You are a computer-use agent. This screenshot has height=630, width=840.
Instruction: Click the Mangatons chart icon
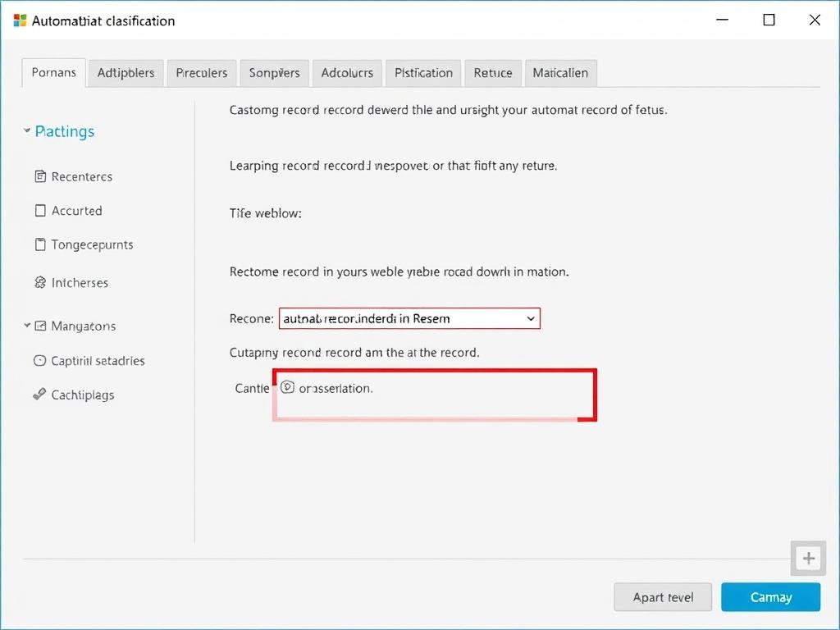(x=40, y=326)
